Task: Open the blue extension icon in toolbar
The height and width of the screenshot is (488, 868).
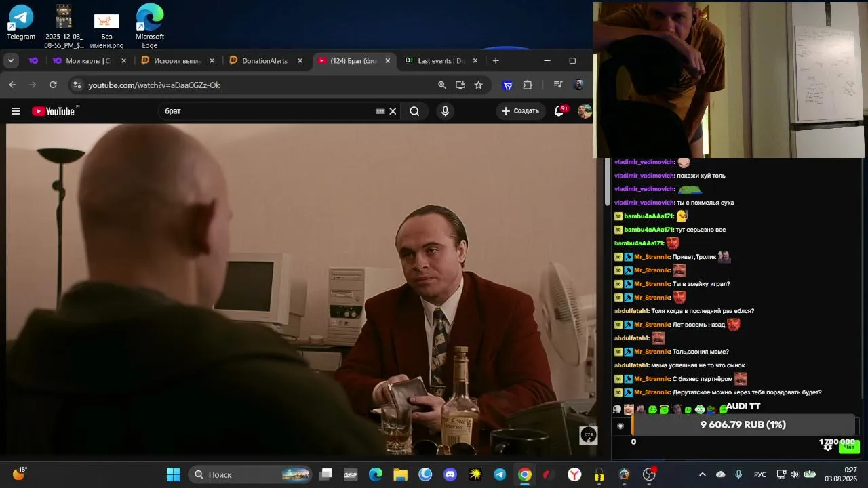Action: tap(507, 85)
